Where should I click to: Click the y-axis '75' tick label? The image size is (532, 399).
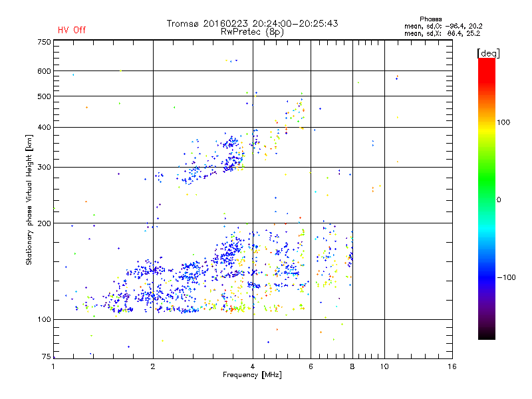pyautogui.click(x=47, y=356)
